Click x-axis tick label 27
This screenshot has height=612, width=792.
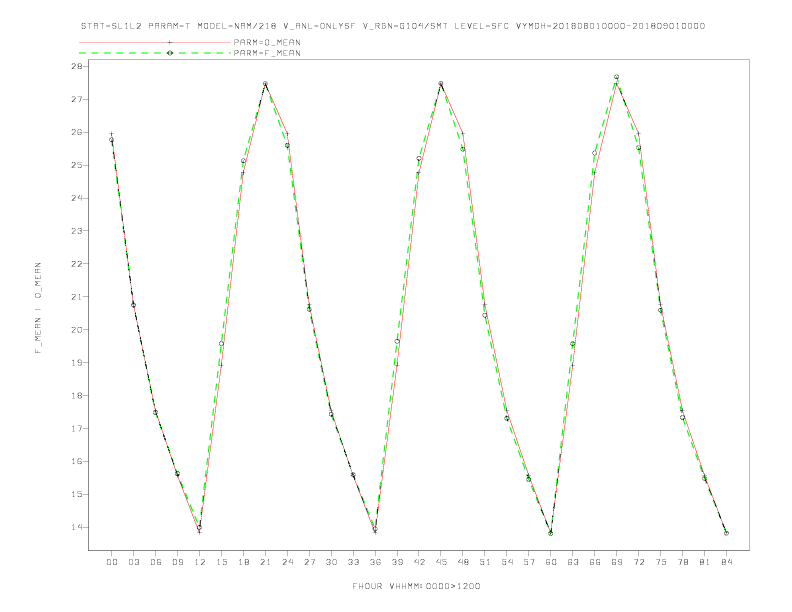tap(309, 562)
